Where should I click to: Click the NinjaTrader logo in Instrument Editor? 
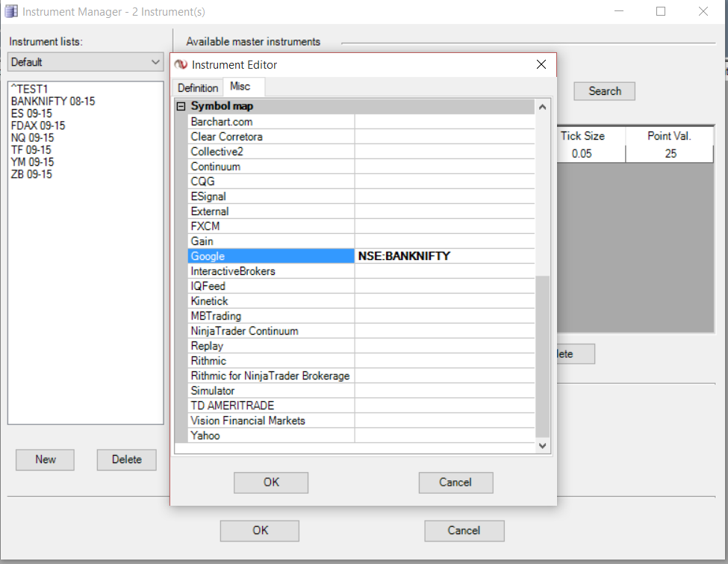(181, 64)
